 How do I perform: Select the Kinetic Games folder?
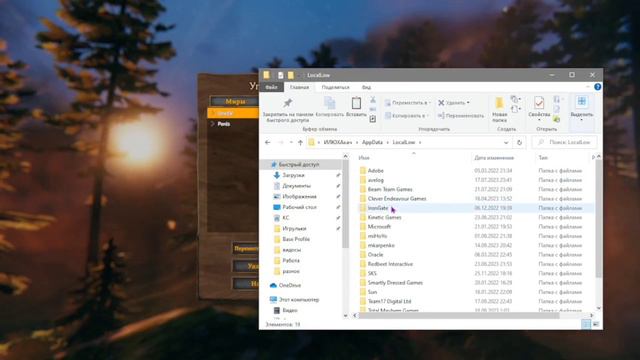476,218
